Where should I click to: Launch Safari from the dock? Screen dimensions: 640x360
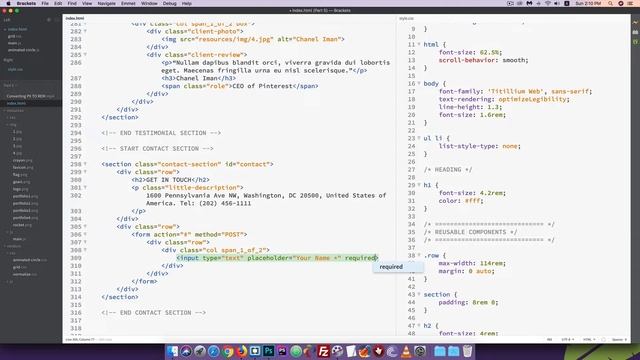point(213,351)
